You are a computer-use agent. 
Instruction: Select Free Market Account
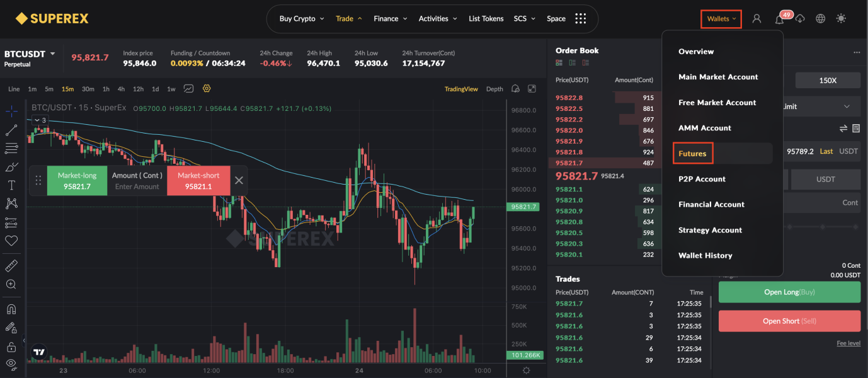pos(717,103)
